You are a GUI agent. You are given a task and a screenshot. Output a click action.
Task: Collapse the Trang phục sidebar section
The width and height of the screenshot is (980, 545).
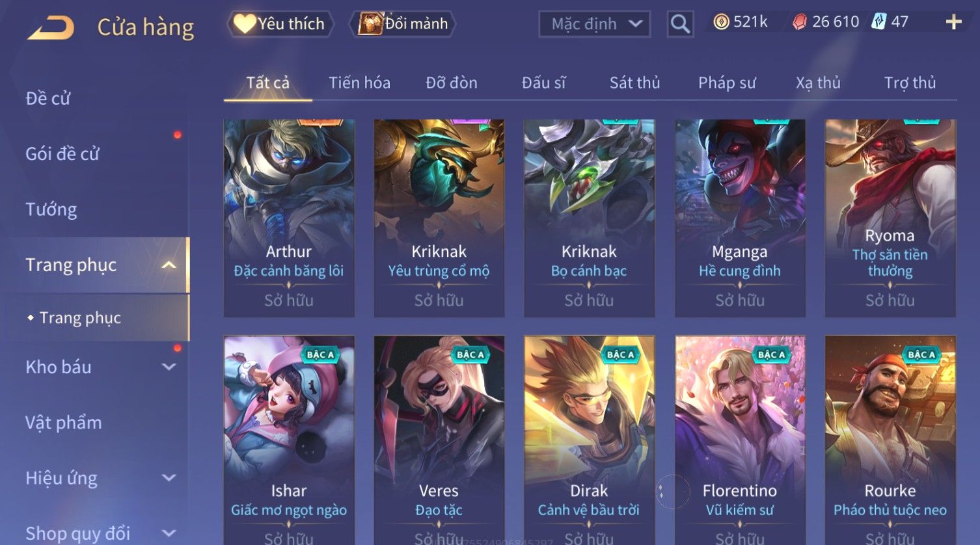(x=169, y=265)
